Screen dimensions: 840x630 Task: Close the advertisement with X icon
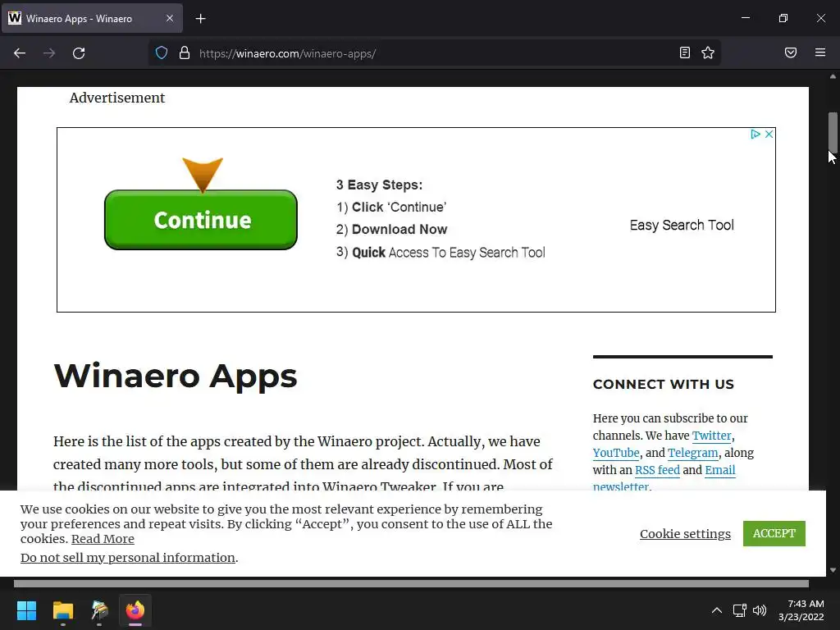pyautogui.click(x=769, y=134)
